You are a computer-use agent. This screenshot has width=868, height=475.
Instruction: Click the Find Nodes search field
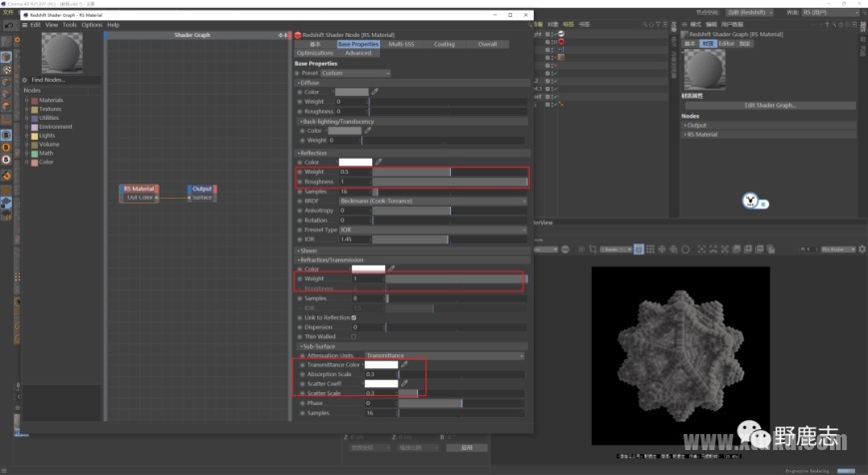64,80
